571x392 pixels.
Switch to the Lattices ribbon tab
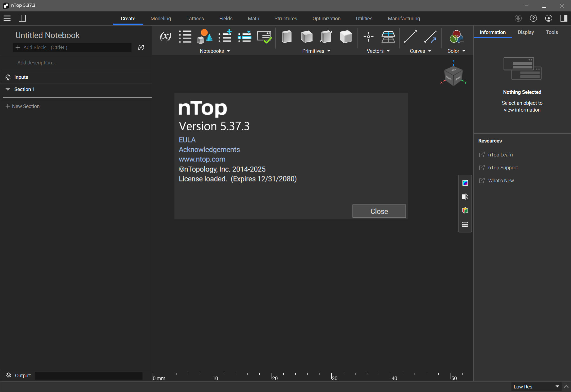[x=195, y=19]
